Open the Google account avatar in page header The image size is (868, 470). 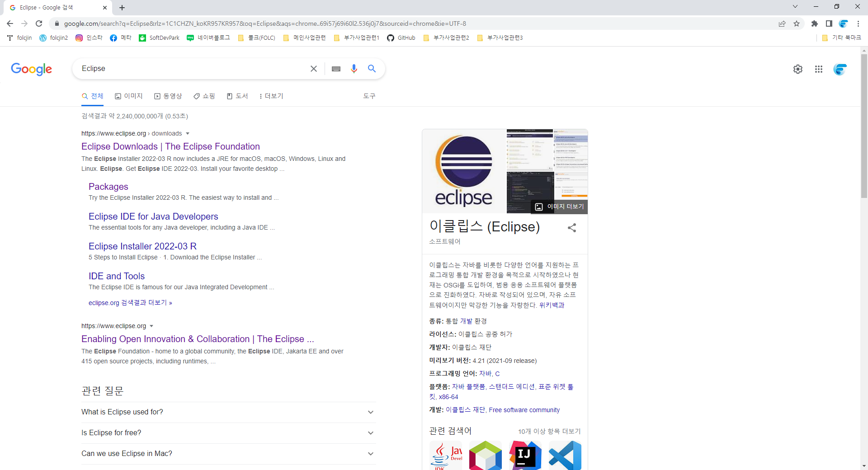tap(840, 69)
